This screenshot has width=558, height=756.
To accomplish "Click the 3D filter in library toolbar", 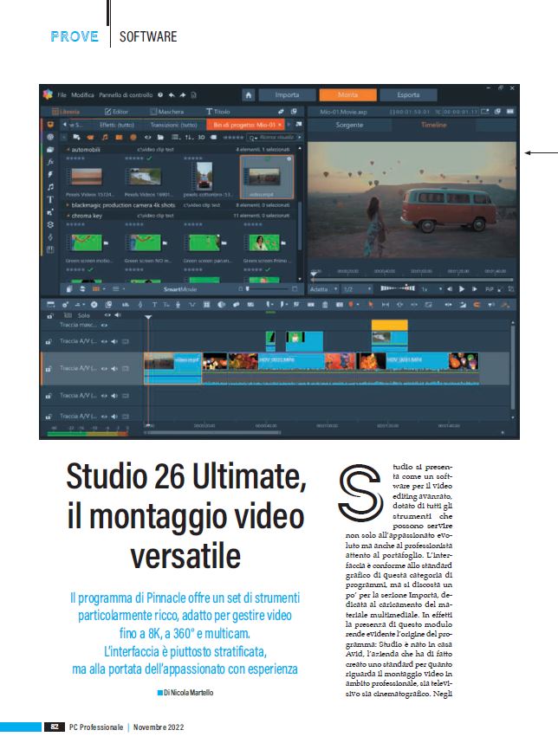I will [201, 138].
